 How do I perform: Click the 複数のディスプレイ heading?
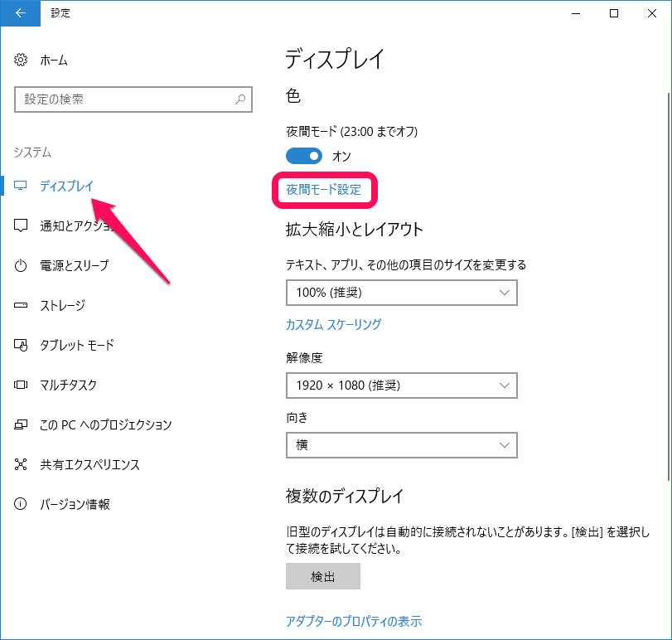(345, 496)
